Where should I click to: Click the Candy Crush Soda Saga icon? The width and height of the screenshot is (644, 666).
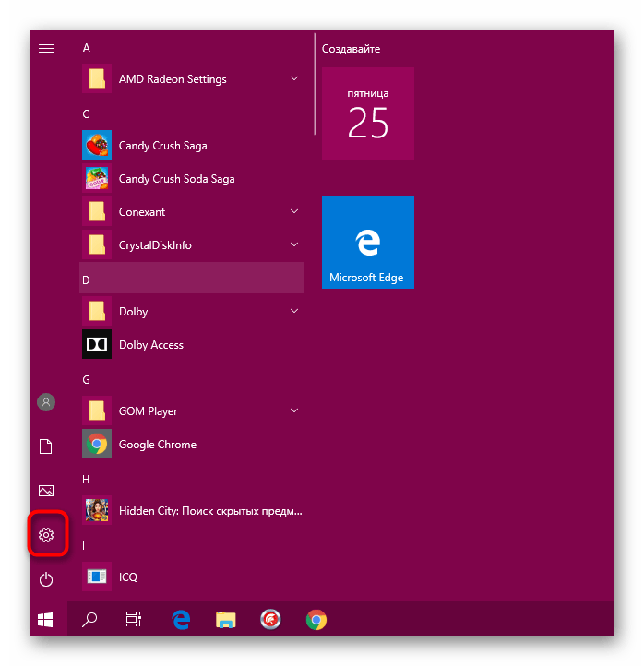pyautogui.click(x=97, y=178)
